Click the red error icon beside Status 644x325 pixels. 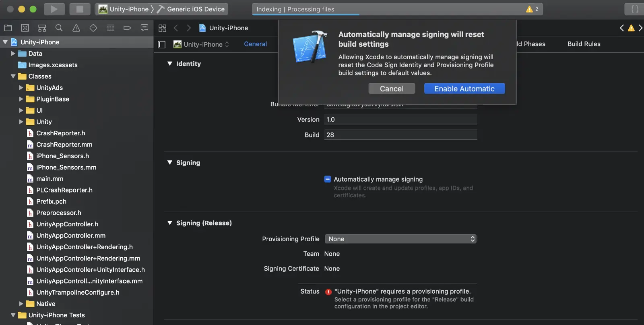pyautogui.click(x=328, y=292)
